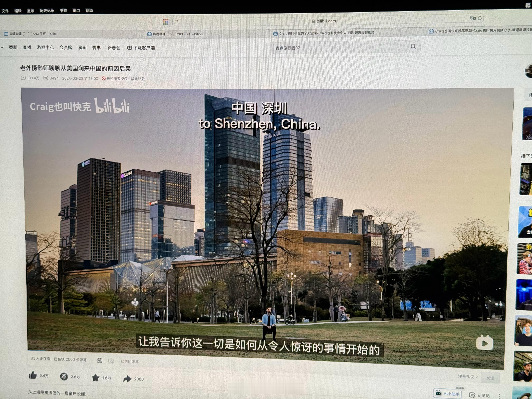Click the no-repost prohibition icon
532x399 pixels.
(103, 78)
